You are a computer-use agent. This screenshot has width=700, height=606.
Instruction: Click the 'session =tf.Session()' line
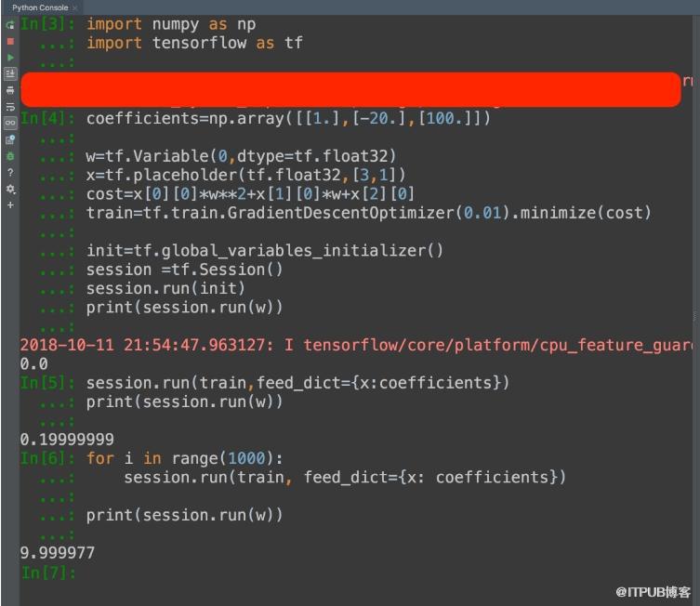(x=184, y=270)
